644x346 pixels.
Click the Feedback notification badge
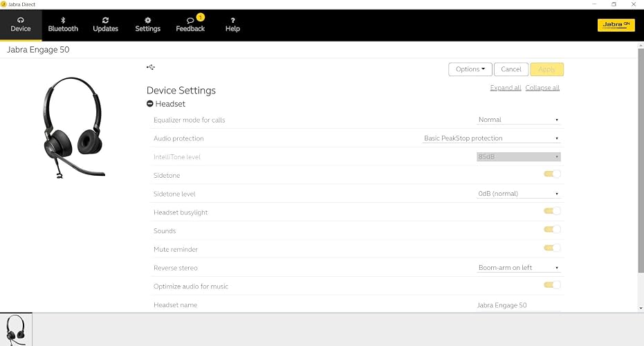pyautogui.click(x=201, y=17)
